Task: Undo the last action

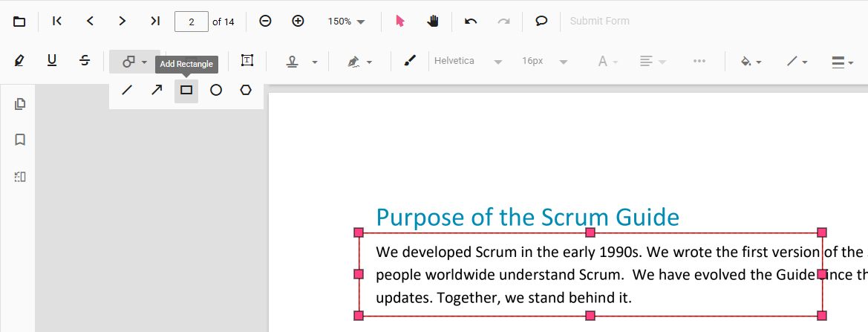Action: [471, 21]
